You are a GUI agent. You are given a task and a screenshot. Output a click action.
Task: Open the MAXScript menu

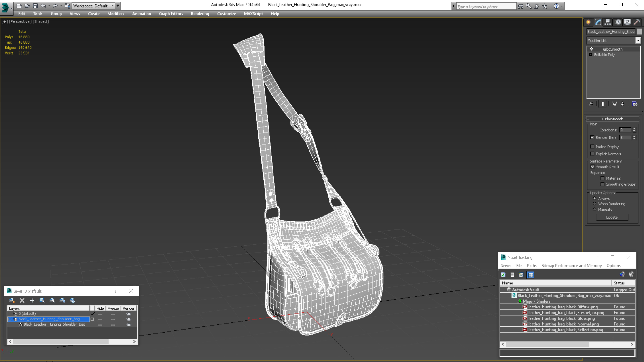click(x=253, y=14)
